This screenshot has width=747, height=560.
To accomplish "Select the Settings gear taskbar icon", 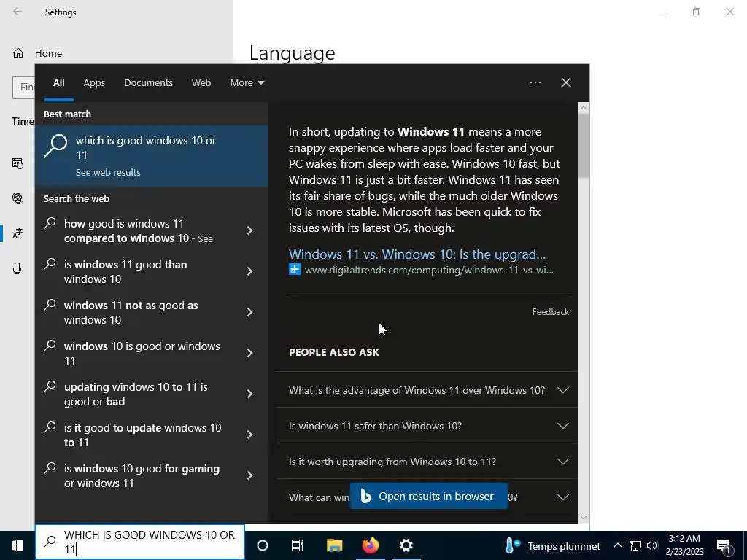I will [406, 545].
